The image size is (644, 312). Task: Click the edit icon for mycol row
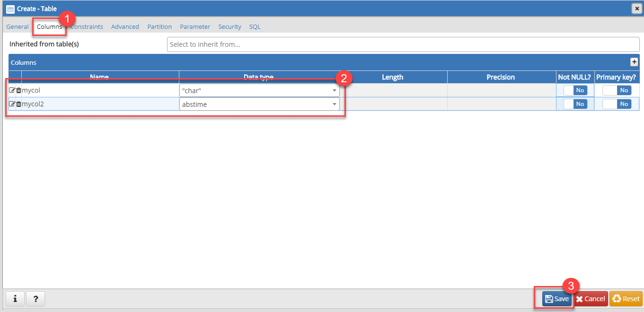pyautogui.click(x=12, y=90)
